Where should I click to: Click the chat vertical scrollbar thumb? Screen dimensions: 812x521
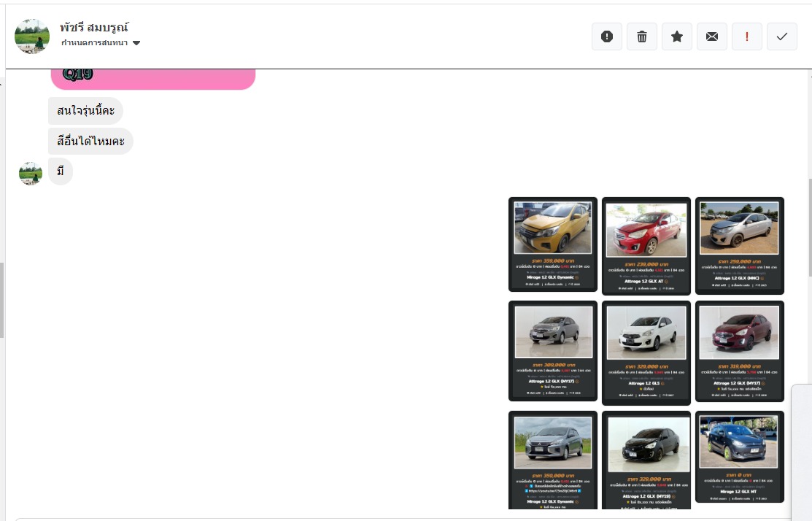click(x=809, y=227)
